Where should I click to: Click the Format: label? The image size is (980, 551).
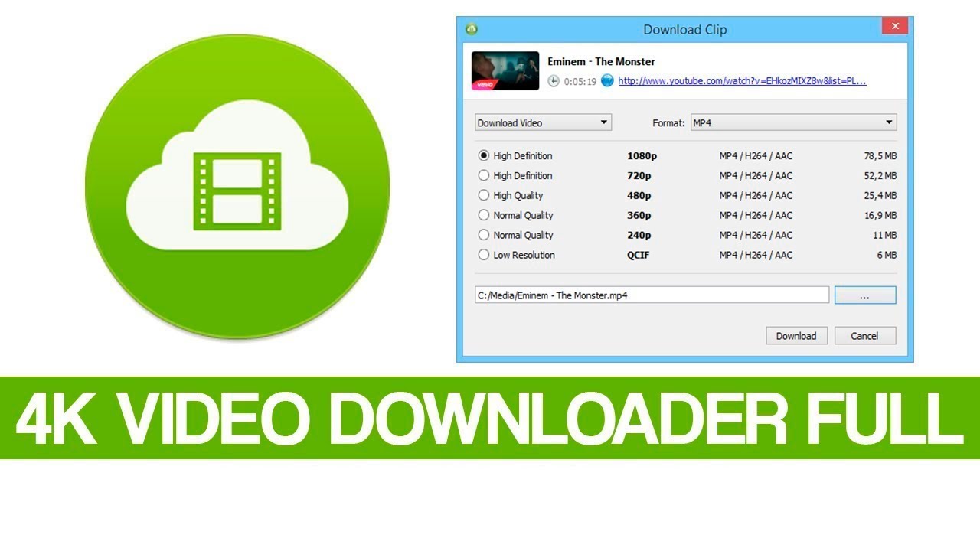coord(668,122)
